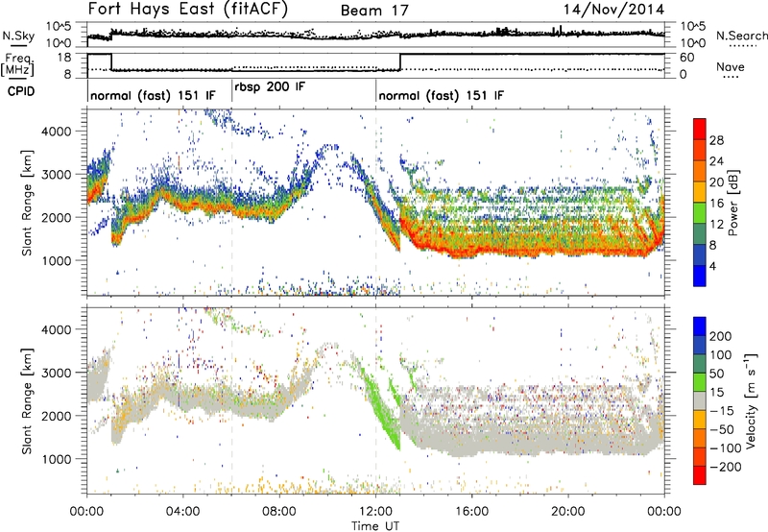The height and width of the screenshot is (532, 768).
Task: Click the 'Velocity [m s-1]' colorbar title
Action: point(750,400)
